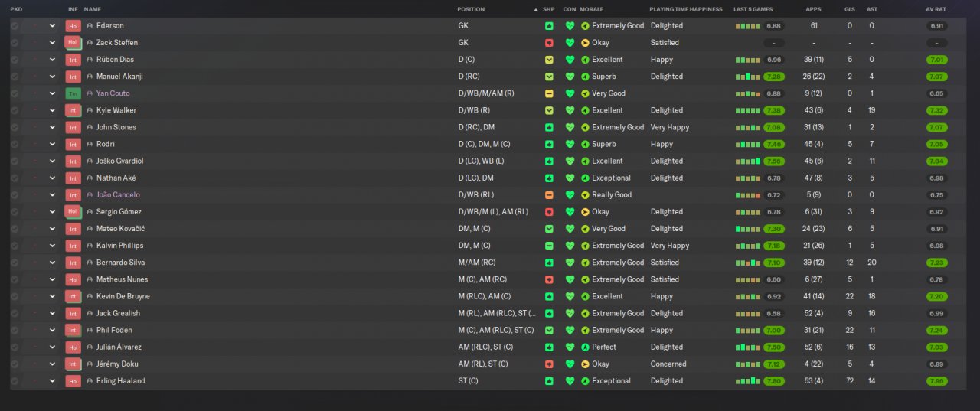Click the person icon beside Phil Foden
980x411 pixels.
90,330
